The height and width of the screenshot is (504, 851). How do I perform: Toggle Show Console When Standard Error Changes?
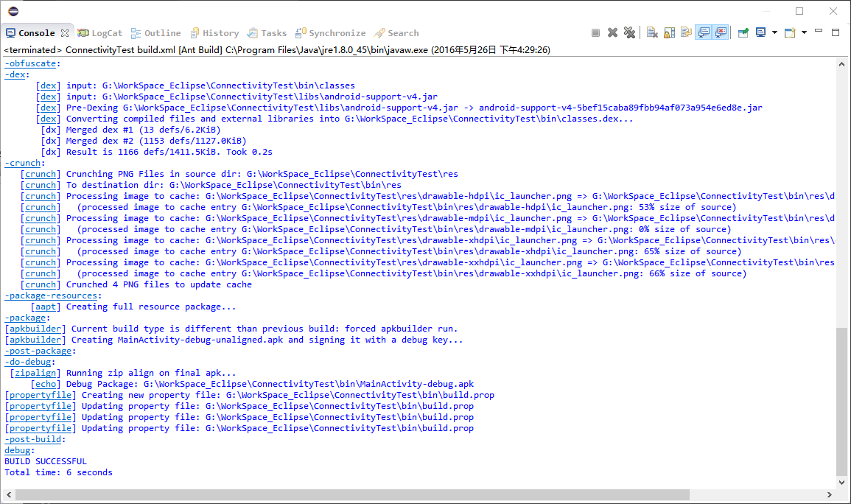[x=721, y=32]
